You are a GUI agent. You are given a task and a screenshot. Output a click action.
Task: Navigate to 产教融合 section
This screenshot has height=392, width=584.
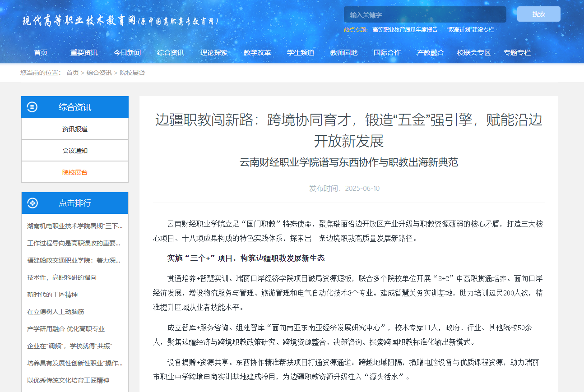[x=430, y=52]
